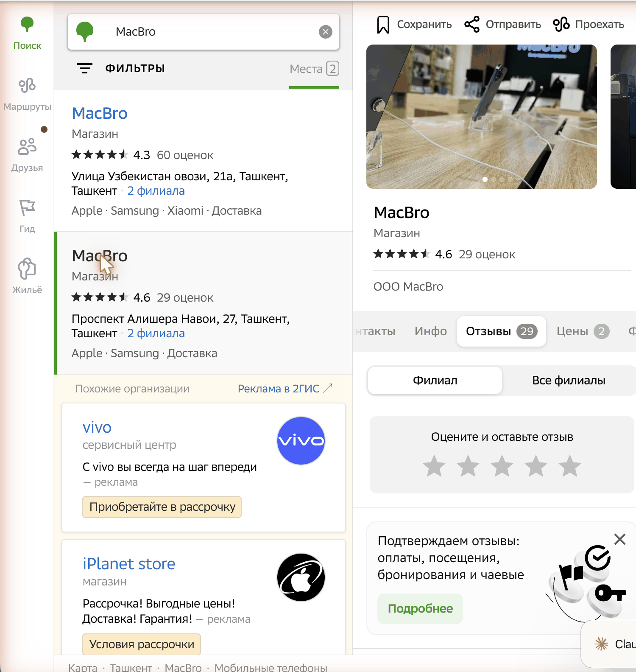
Task: Select the Места tab
Action: [314, 69]
